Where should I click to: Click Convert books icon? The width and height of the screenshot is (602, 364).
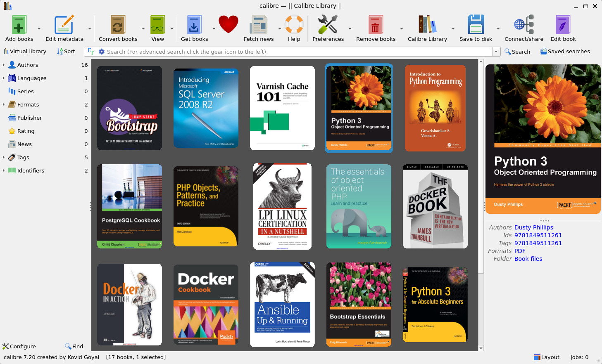118,25
